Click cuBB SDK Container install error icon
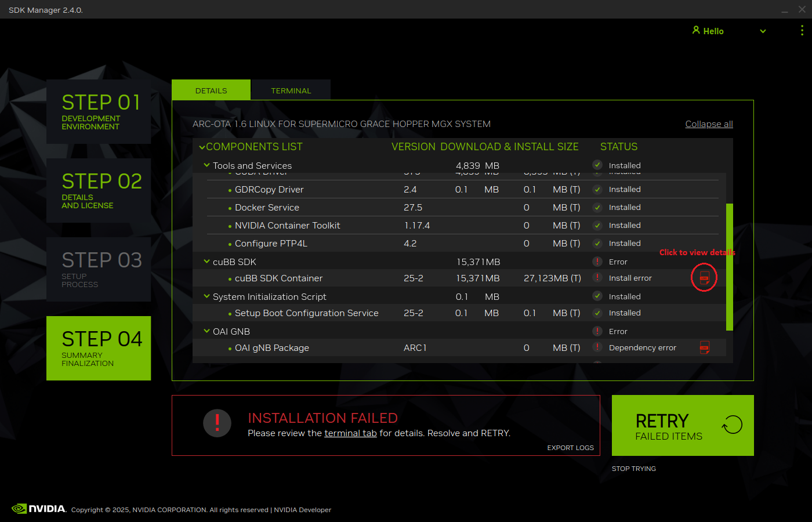This screenshot has width=812, height=522. [x=597, y=278]
